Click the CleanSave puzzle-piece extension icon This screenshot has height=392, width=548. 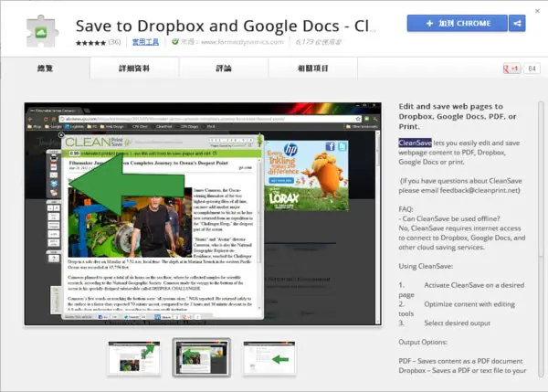pyautogui.click(x=42, y=31)
